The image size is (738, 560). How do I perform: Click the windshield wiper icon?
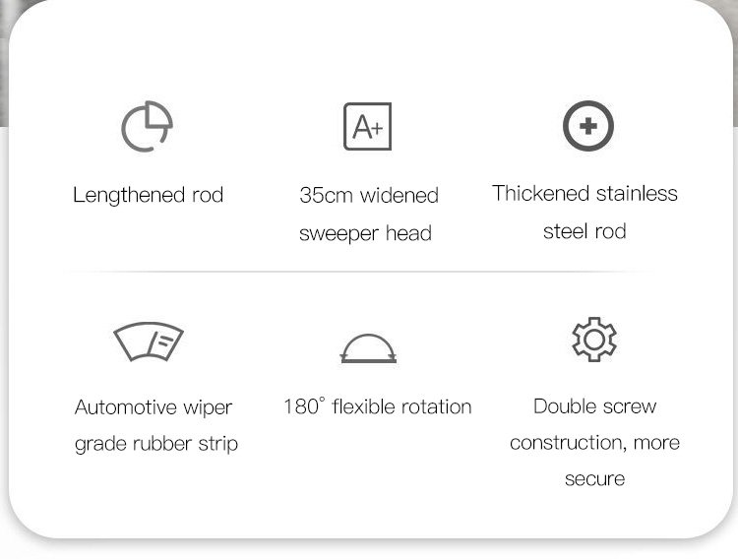click(149, 342)
